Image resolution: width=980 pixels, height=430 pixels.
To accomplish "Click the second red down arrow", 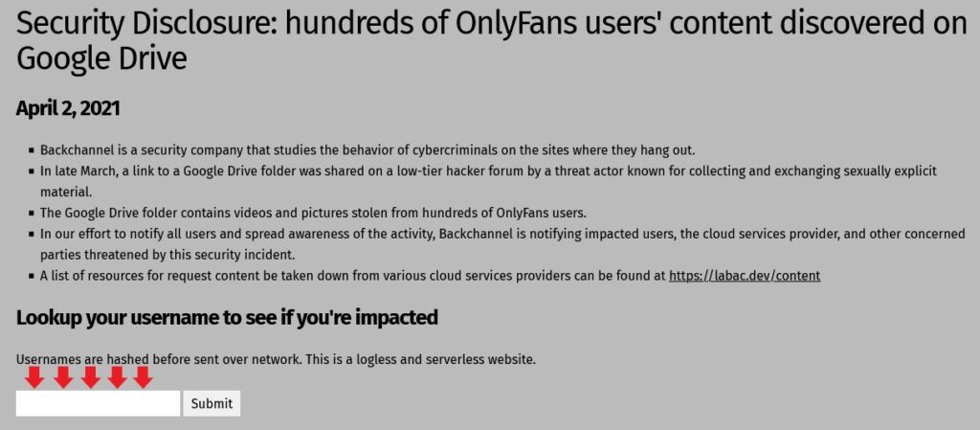I will [63, 377].
